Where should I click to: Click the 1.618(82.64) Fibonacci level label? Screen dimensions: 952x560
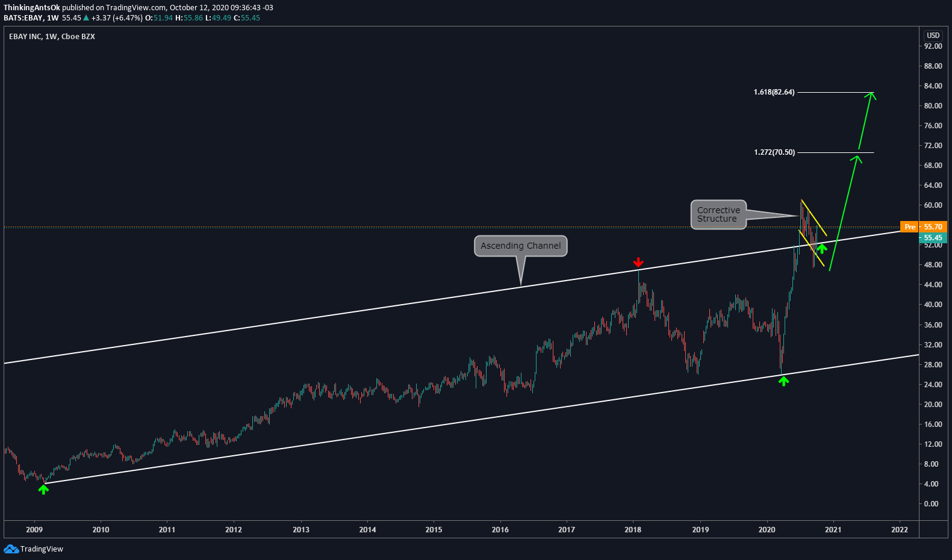(x=774, y=92)
